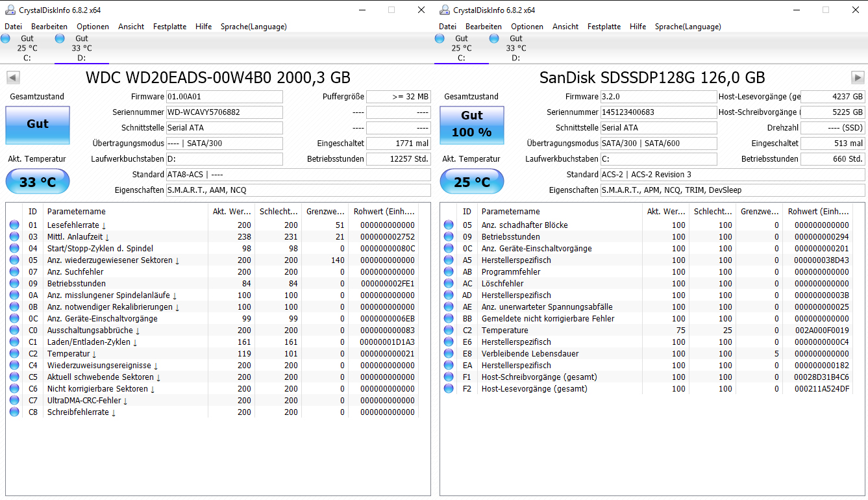Click Rohwert column header in right window
The width and height of the screenshot is (868, 500).
818,212
